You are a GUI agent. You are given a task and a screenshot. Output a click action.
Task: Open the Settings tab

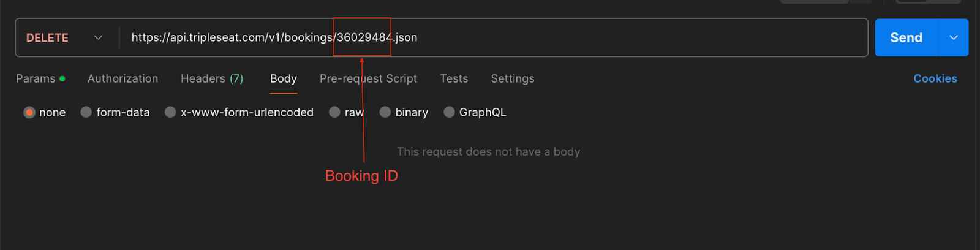coord(513,78)
